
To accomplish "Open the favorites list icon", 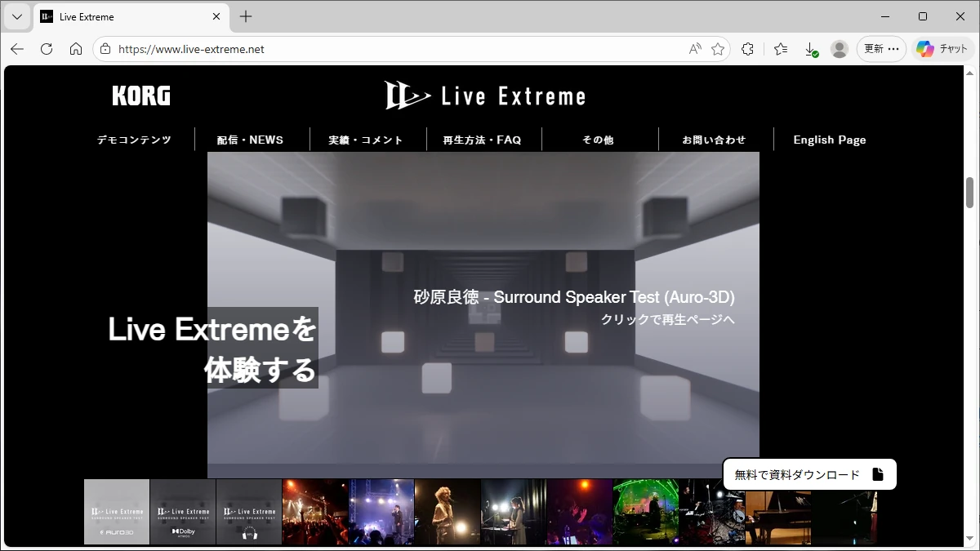I will click(x=781, y=49).
